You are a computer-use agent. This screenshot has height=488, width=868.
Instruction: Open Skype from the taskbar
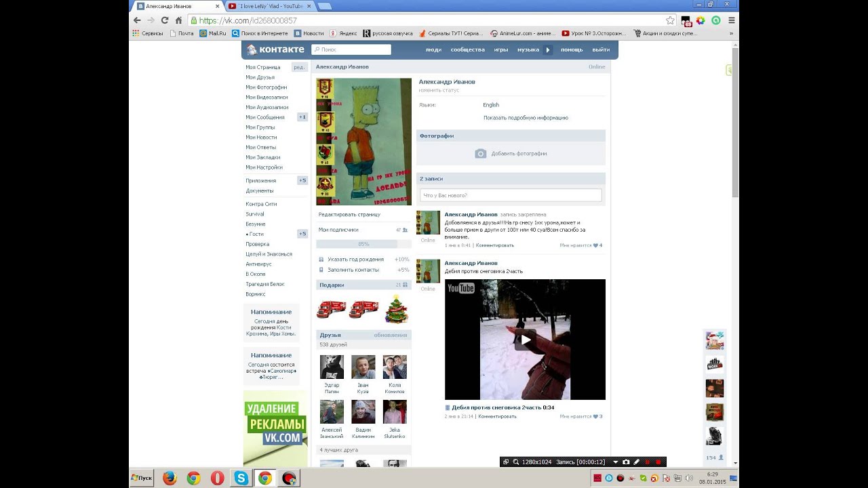(x=241, y=478)
